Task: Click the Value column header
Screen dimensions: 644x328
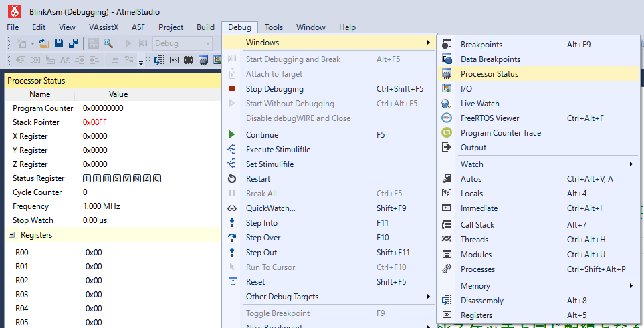Action: tap(118, 94)
